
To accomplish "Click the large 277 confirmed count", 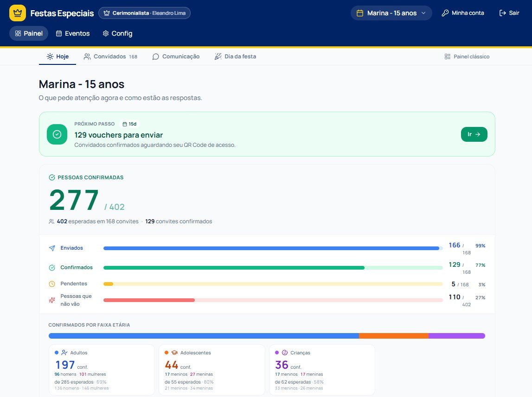I will pyautogui.click(x=74, y=200).
